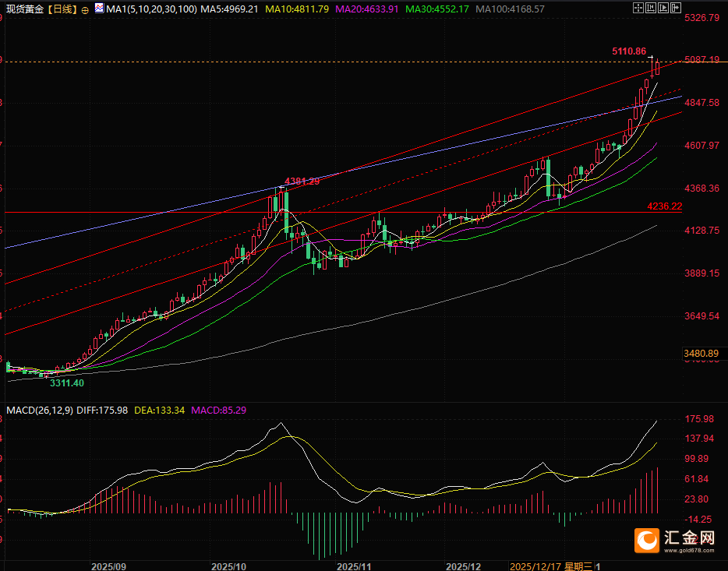Click the 2025/12 date axis label
Screen dimensions: 728x571
[x=463, y=566]
